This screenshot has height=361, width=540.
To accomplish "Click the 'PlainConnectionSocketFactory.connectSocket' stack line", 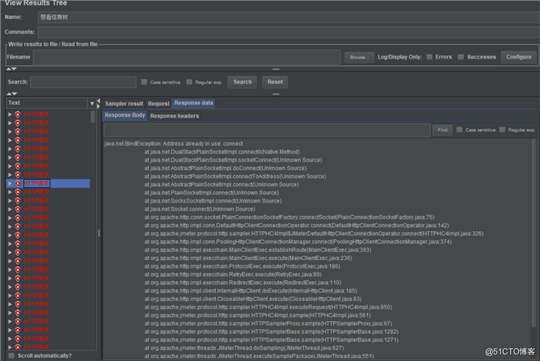I will pos(289,217).
